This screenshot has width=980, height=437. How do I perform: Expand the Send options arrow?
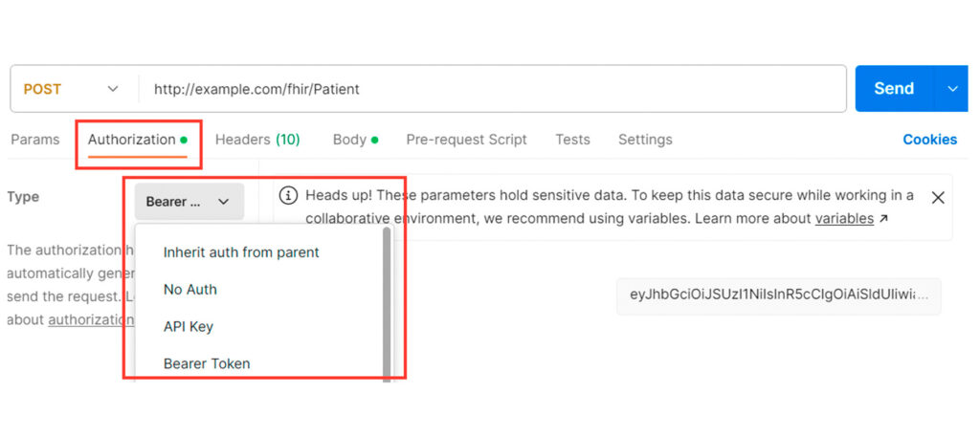coord(952,89)
